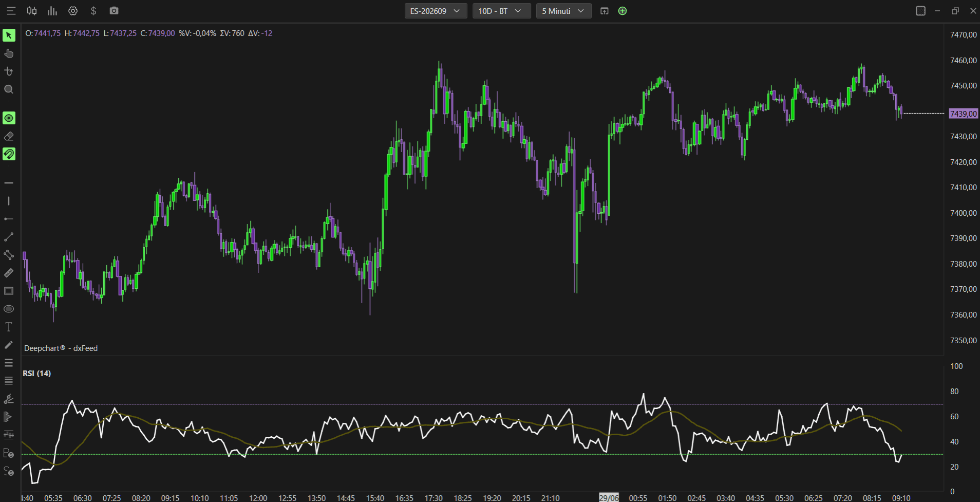Open chart settings via the gear icon
This screenshot has height=502, width=980.
(73, 11)
